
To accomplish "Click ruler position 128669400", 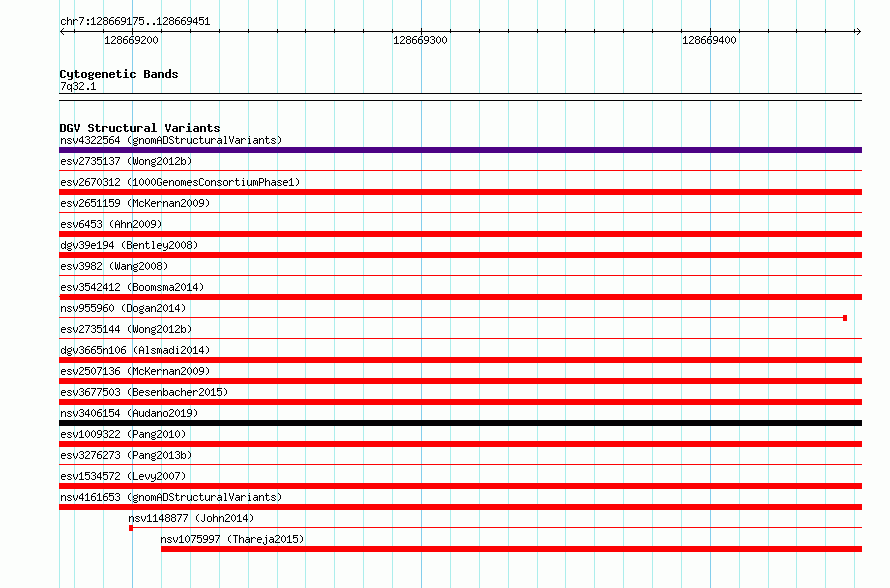I will 709,40.
